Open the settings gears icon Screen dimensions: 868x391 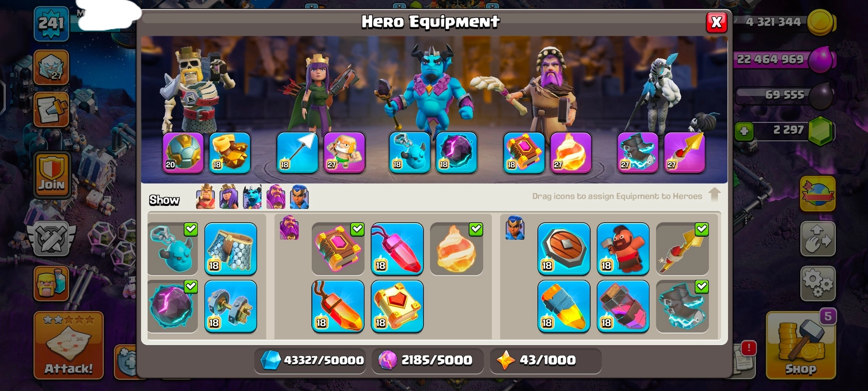click(818, 284)
